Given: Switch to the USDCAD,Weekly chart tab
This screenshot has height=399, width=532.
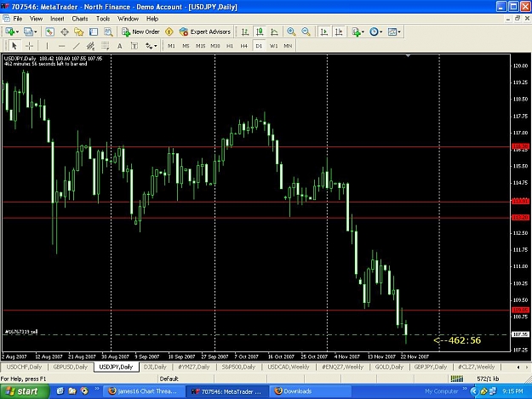Looking at the screenshot, I should [x=289, y=368].
